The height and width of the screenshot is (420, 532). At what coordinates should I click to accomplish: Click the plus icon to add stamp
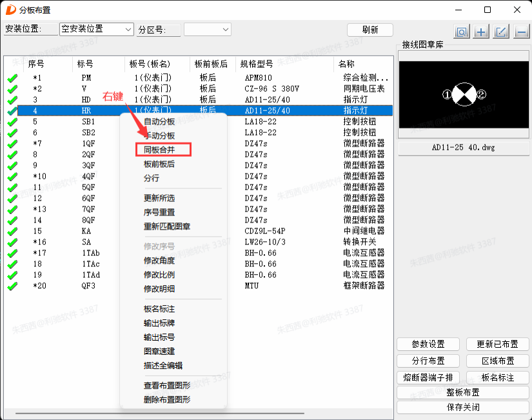(481, 32)
